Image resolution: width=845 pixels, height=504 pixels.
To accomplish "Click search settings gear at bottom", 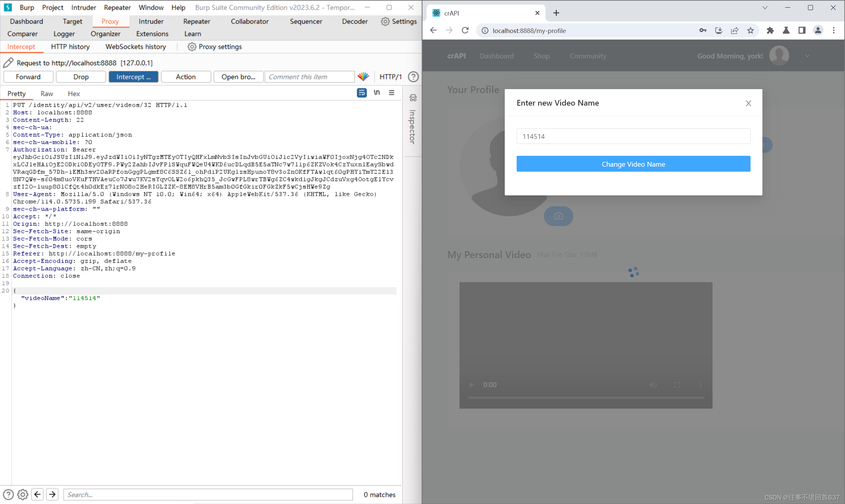I will pos(23,494).
